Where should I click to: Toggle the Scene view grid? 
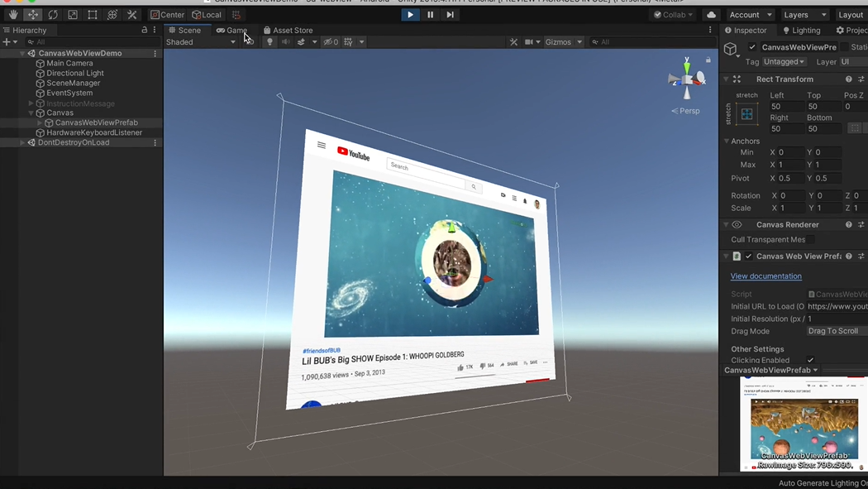tap(348, 42)
